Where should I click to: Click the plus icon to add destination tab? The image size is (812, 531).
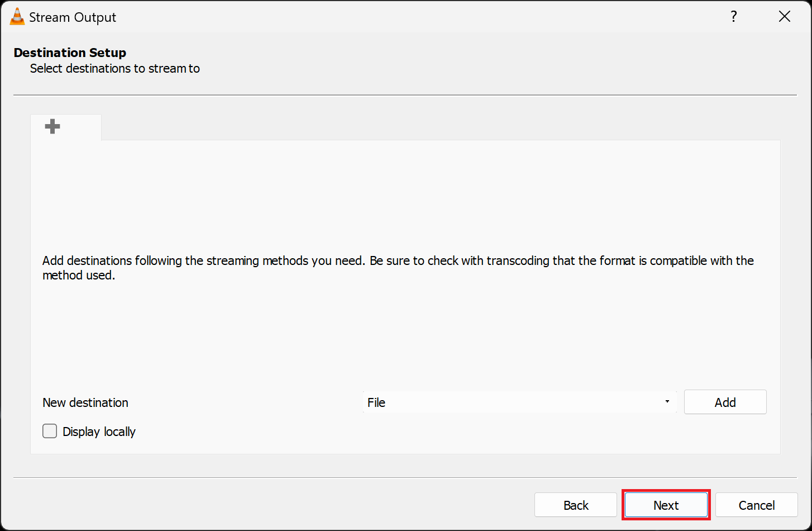click(52, 127)
